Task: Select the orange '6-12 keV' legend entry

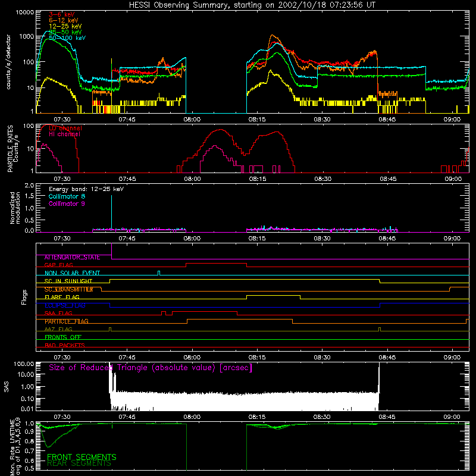Action: [64, 20]
